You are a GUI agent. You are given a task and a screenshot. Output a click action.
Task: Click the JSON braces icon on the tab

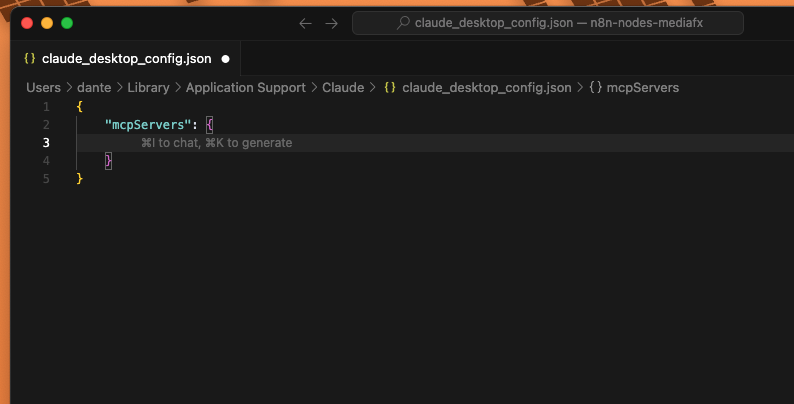30,58
